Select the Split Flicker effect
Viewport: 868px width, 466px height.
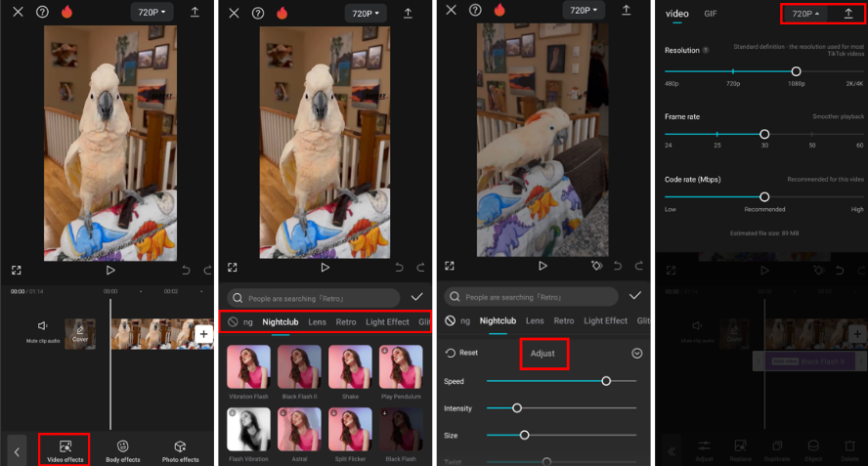[350, 435]
